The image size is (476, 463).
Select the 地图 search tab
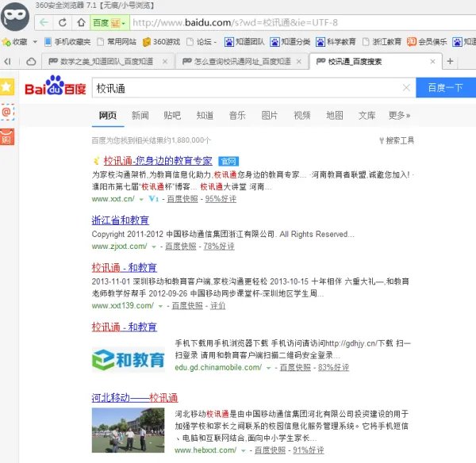coord(335,115)
